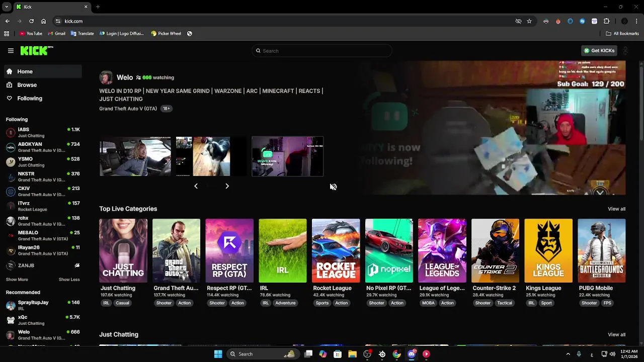Screen dimensions: 644x362
Task: Open NKSTR channel in Following list
Action: coord(43,176)
